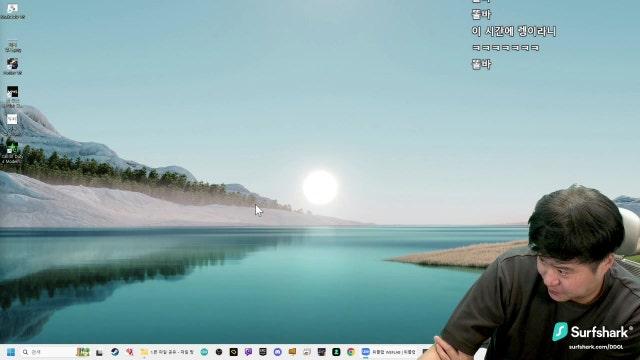The height and width of the screenshot is (360, 640).
Task: Open the green landscape icon next to search
Action: (83, 352)
